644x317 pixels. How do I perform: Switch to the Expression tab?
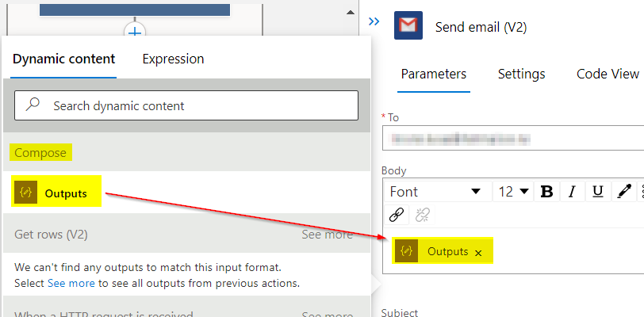point(173,59)
